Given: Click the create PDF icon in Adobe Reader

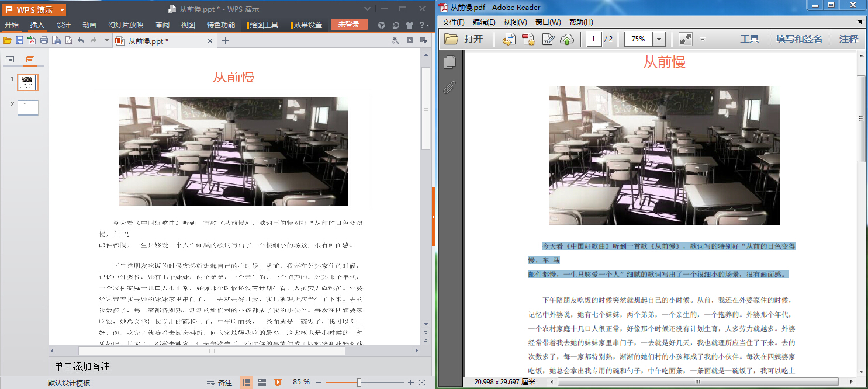Looking at the screenshot, I should tap(528, 39).
